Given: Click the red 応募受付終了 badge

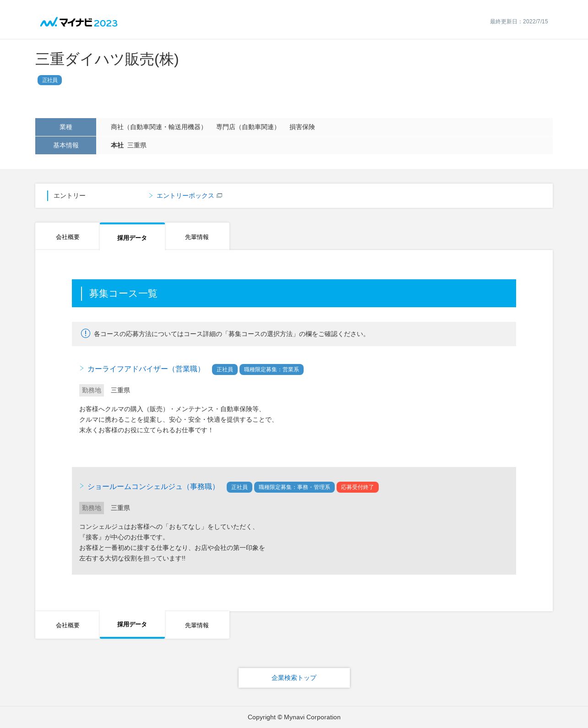Looking at the screenshot, I should click(x=358, y=487).
